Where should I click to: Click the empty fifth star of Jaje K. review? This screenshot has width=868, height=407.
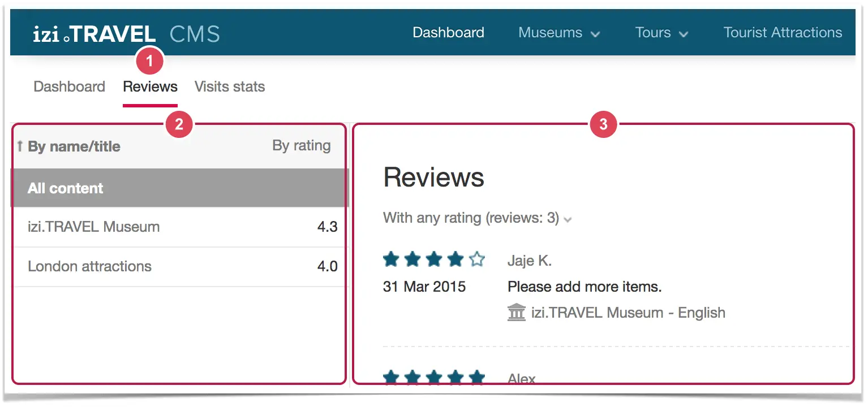[x=477, y=259]
